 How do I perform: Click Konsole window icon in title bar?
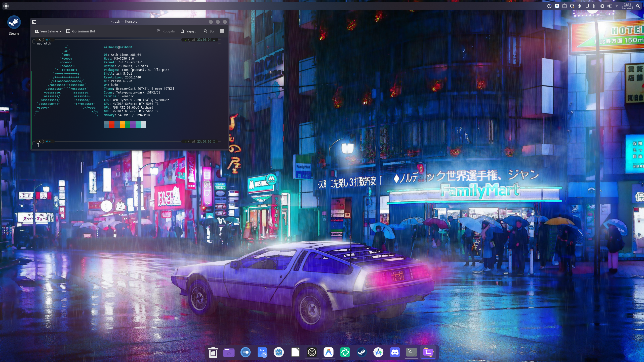tap(34, 22)
